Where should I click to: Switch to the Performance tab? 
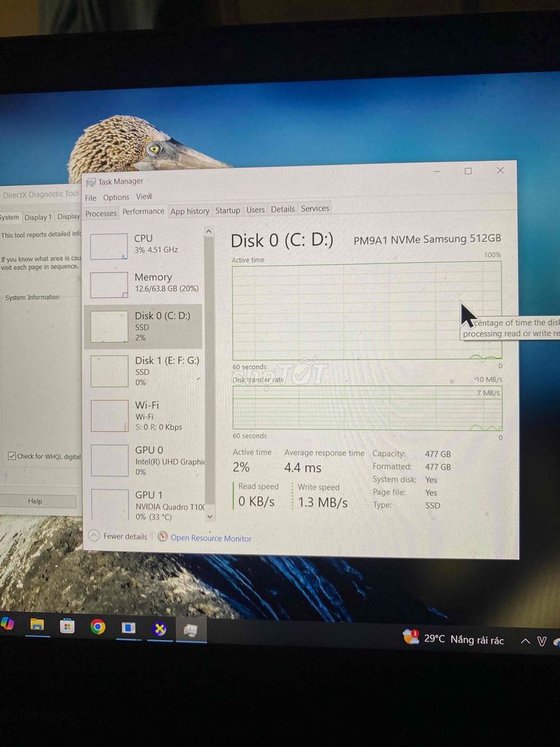[x=144, y=212]
